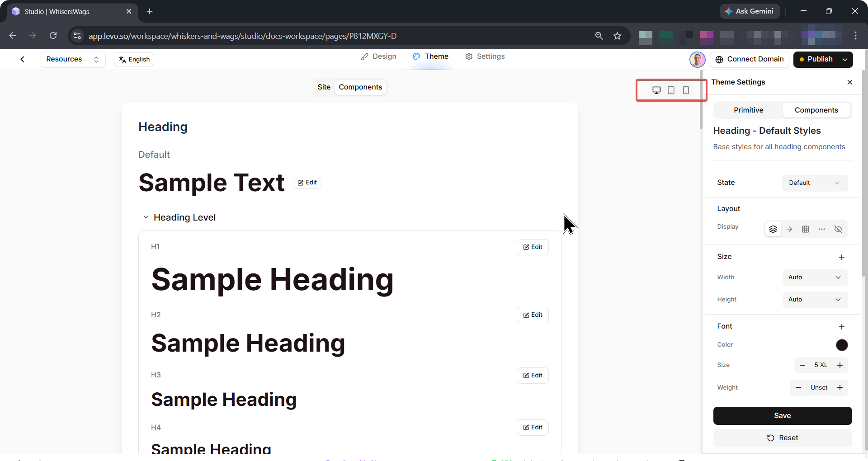
Task: Switch to the Primitive tab
Action: click(748, 110)
